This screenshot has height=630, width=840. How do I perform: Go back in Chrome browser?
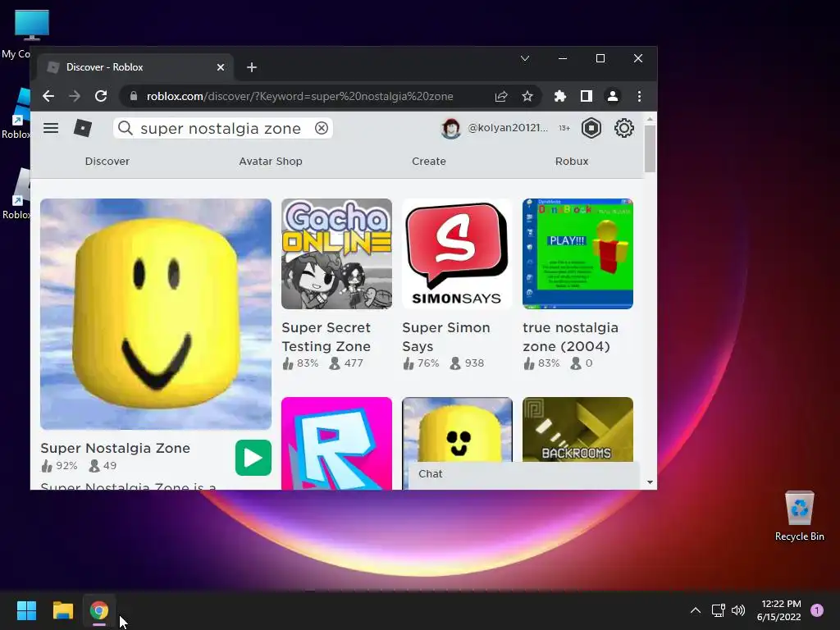click(48, 97)
